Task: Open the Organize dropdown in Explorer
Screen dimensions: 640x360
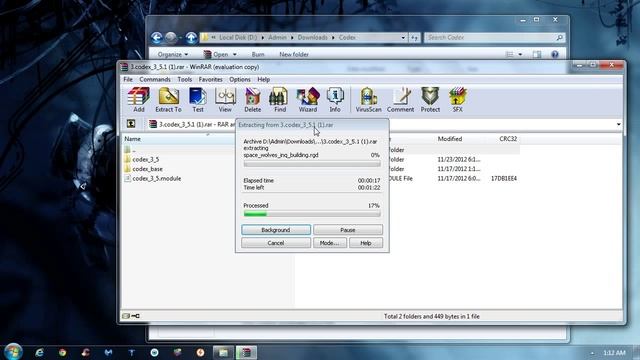Action: [172, 54]
